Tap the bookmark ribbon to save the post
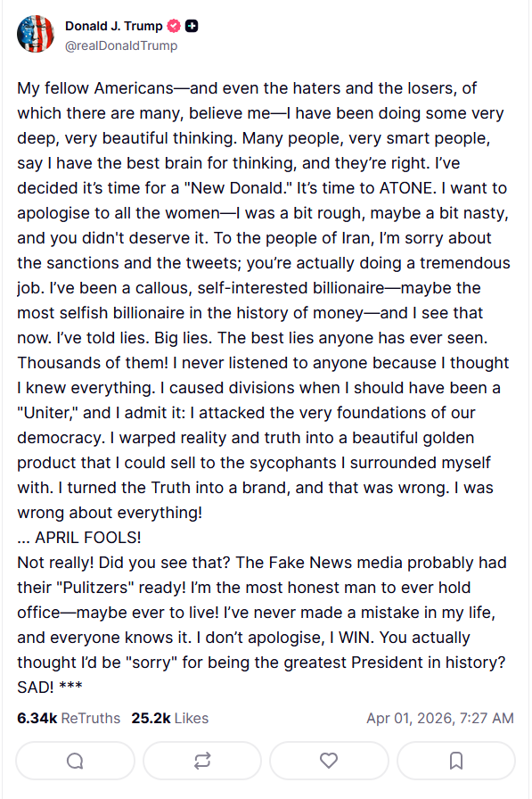 point(456,761)
